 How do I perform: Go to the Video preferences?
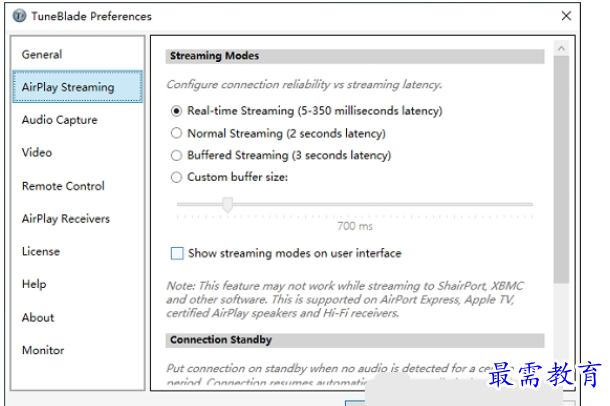(78, 152)
